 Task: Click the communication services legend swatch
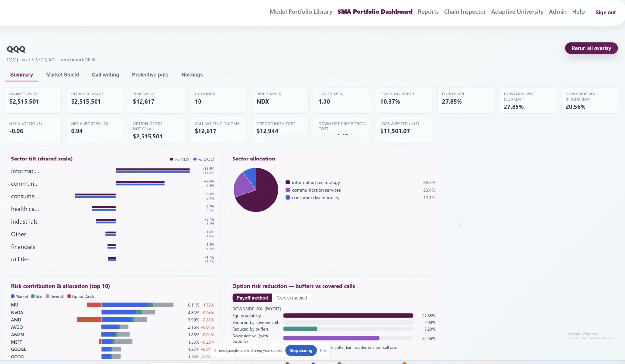[288, 190]
